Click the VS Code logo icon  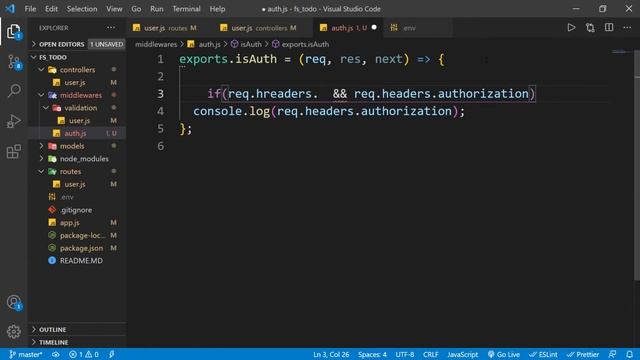click(x=10, y=9)
